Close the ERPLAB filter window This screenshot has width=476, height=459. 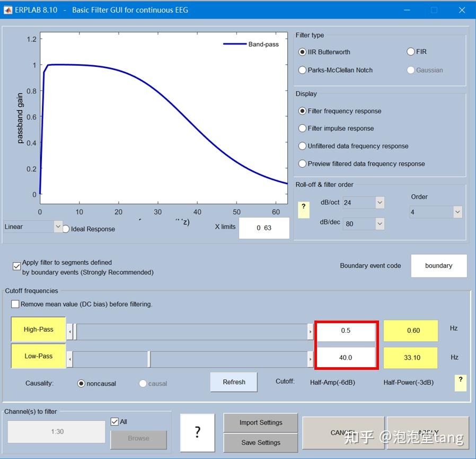462,10
